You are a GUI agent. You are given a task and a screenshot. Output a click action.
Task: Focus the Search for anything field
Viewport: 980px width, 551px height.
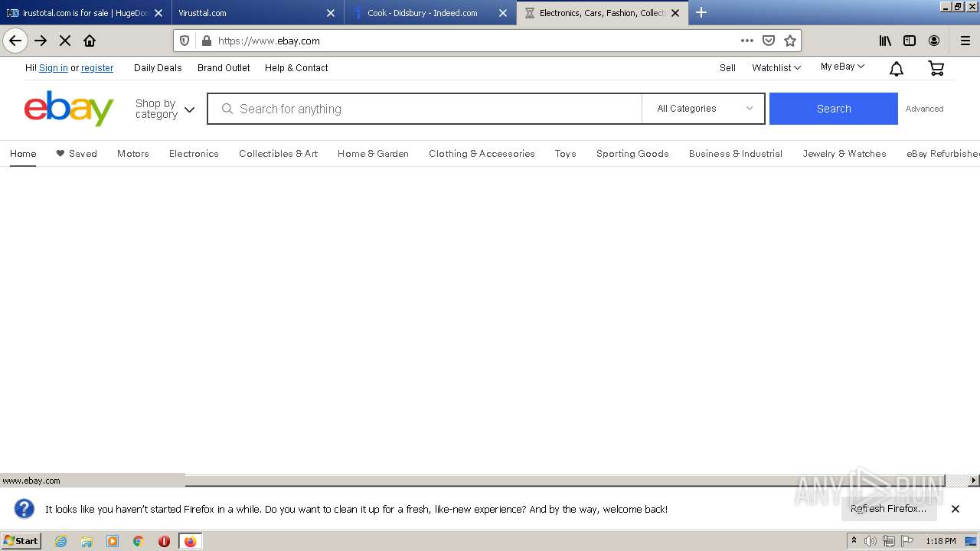pyautogui.click(x=425, y=109)
